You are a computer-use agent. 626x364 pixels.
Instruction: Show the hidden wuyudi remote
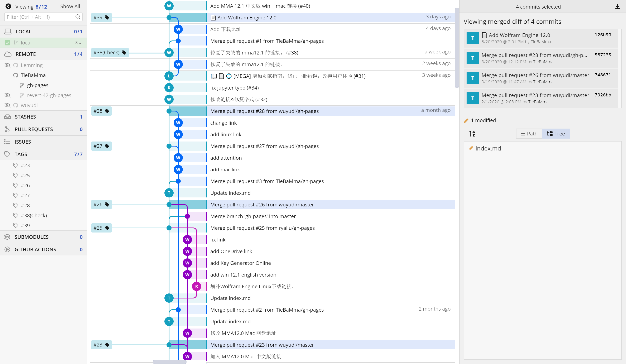pyautogui.click(x=7, y=105)
